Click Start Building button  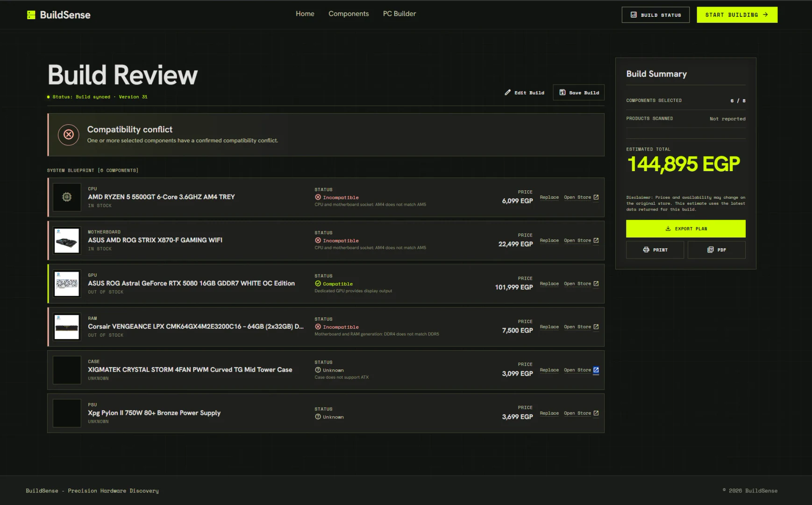(737, 15)
